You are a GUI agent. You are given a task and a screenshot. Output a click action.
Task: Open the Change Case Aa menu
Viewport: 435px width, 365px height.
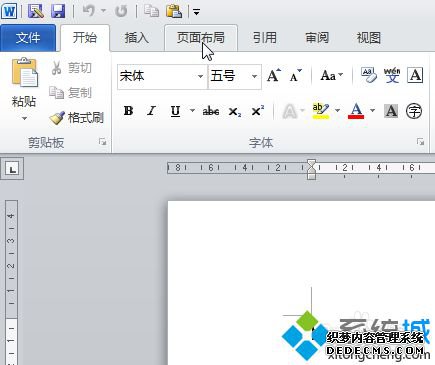click(x=331, y=76)
